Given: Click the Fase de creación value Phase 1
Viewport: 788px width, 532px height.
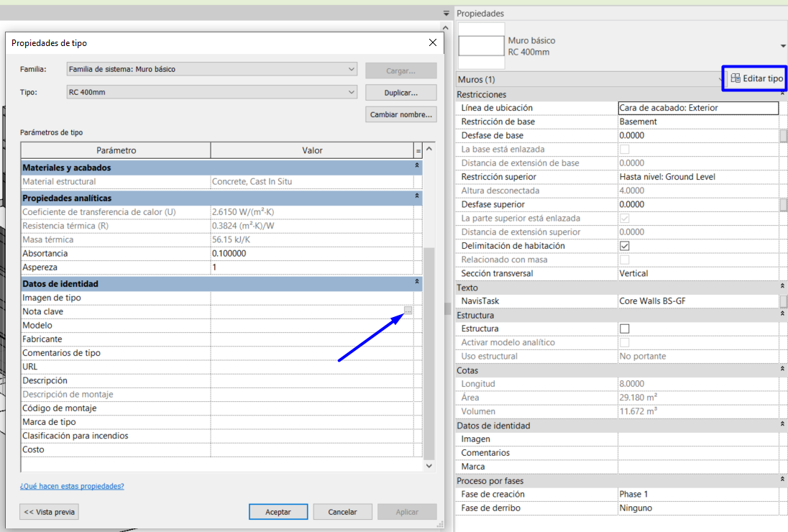Looking at the screenshot, I should tap(698, 495).
